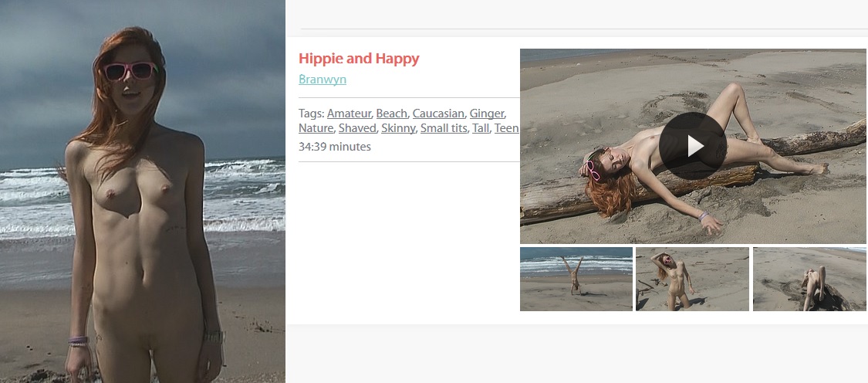Click the 'Tags:' label
Screen dimensions: 868x383
click(x=311, y=113)
